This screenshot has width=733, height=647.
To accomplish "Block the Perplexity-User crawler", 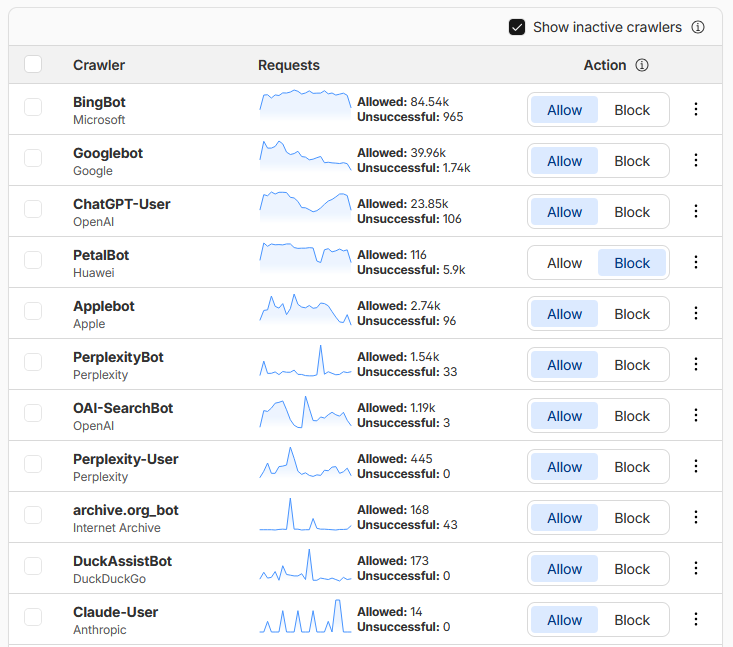I will coord(632,467).
